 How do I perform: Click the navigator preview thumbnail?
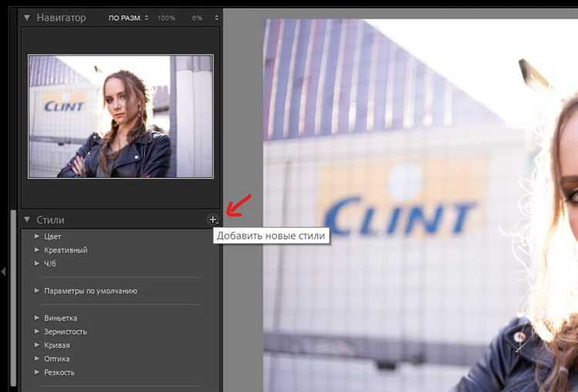pyautogui.click(x=120, y=116)
